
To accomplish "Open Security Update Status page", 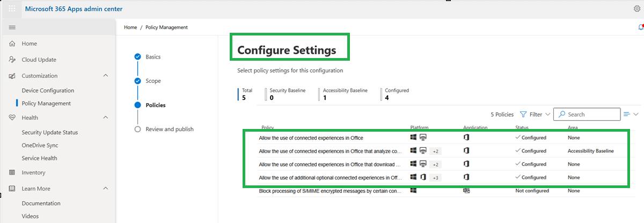I will 49,132.
